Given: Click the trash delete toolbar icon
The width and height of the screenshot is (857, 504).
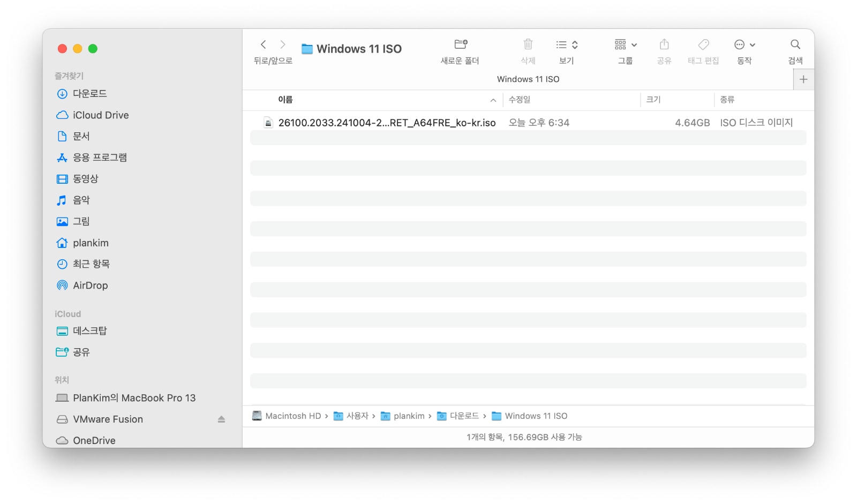Looking at the screenshot, I should (x=528, y=44).
